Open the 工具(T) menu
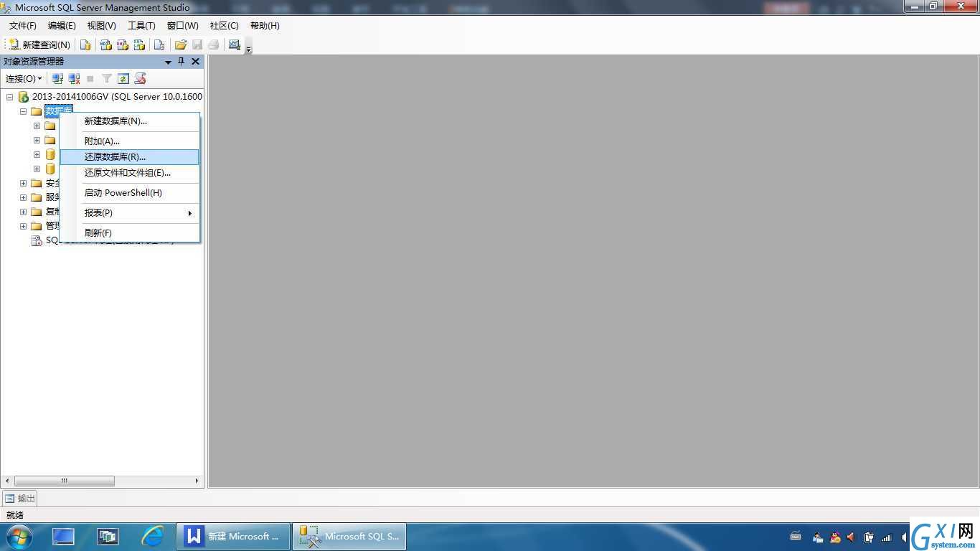980x551 pixels. click(x=141, y=25)
